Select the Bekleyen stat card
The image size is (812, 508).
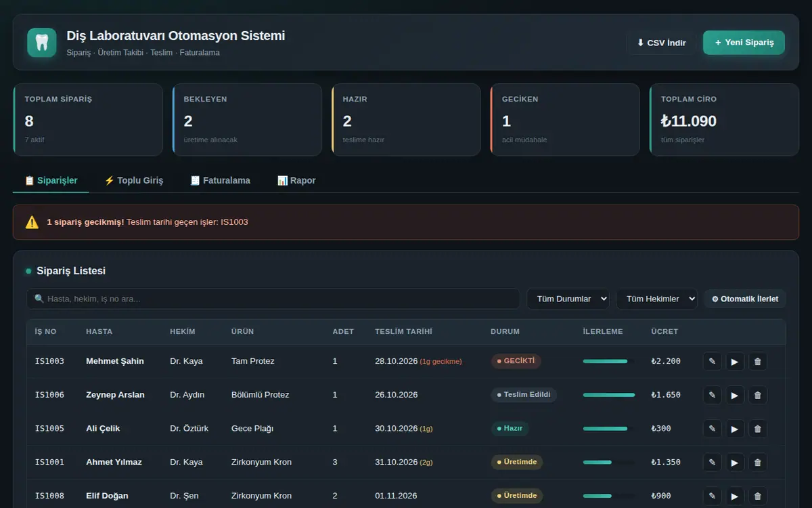click(x=247, y=120)
